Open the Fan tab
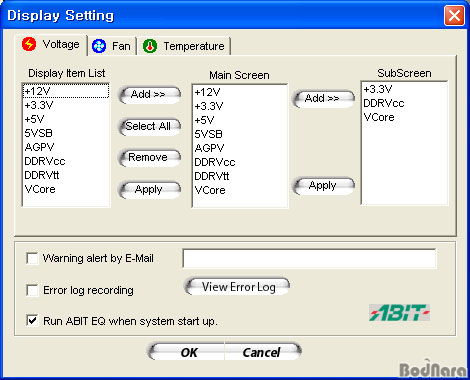This screenshot has width=470, height=380. [x=112, y=46]
